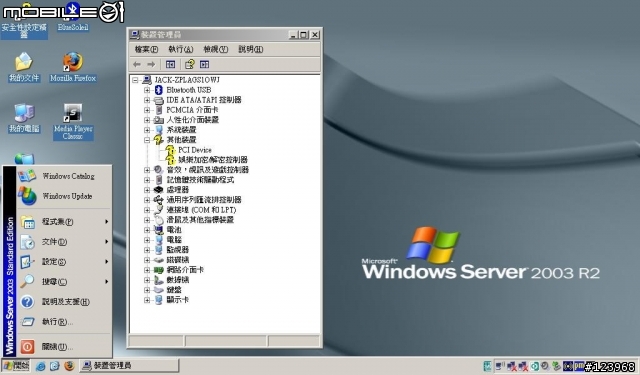
Task: Open the 文件(D) submenu
Action: tap(64, 242)
